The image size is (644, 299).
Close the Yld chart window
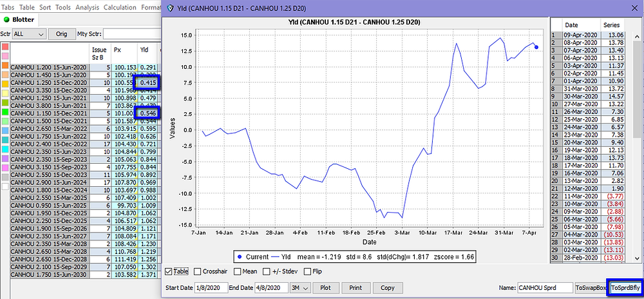(x=634, y=8)
